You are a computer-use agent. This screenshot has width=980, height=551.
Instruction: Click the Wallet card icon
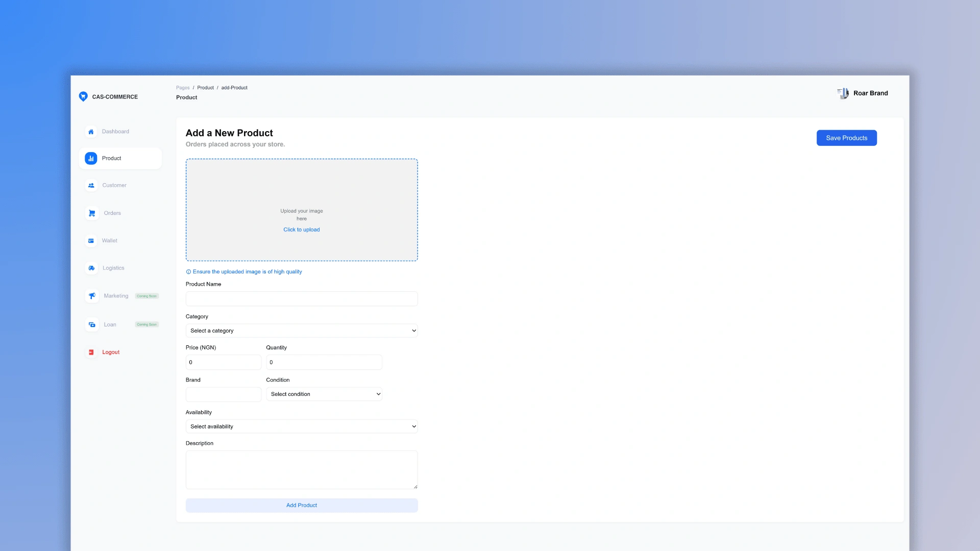click(x=91, y=241)
